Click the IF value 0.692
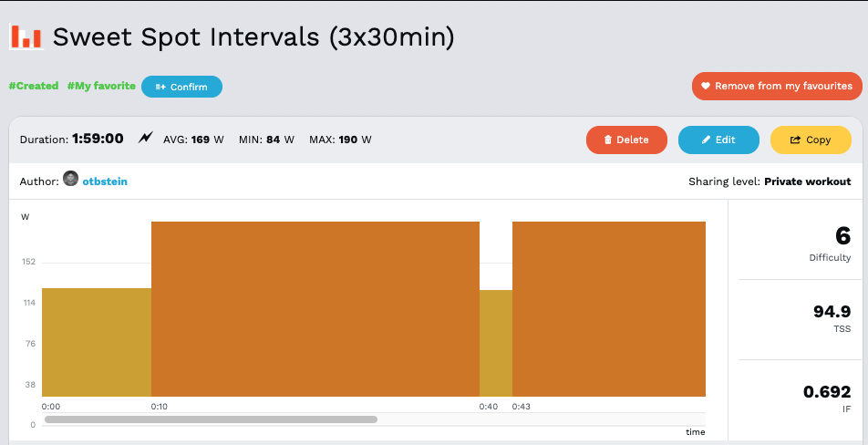 (826, 392)
